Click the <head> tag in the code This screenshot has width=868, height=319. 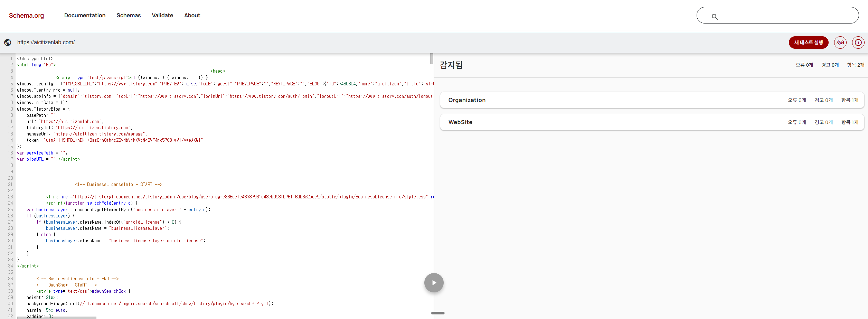218,71
